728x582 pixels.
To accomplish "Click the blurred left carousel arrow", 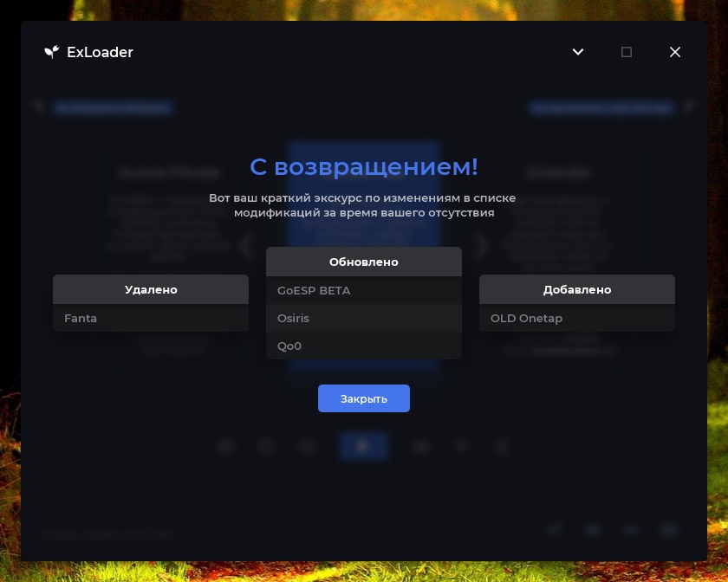I will [247, 245].
